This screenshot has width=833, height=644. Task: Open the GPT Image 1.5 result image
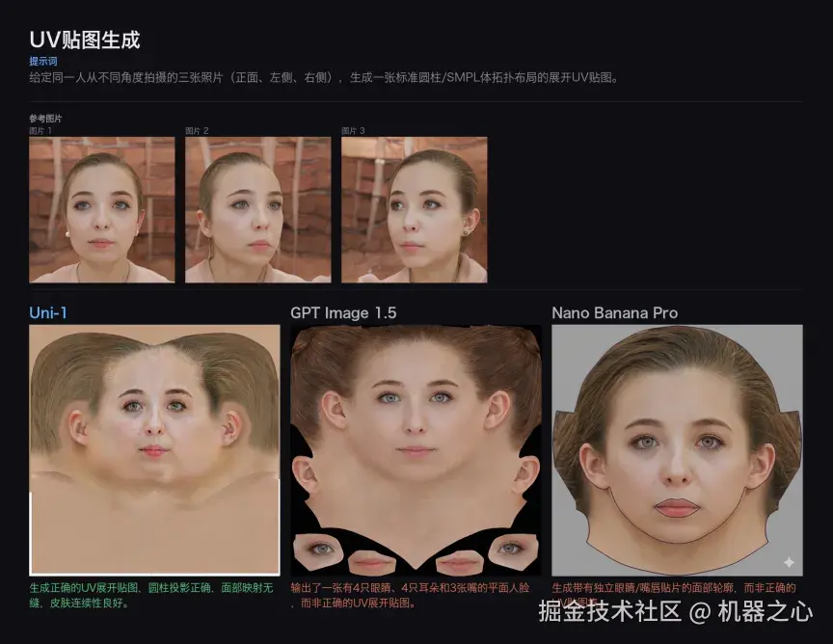point(416,450)
